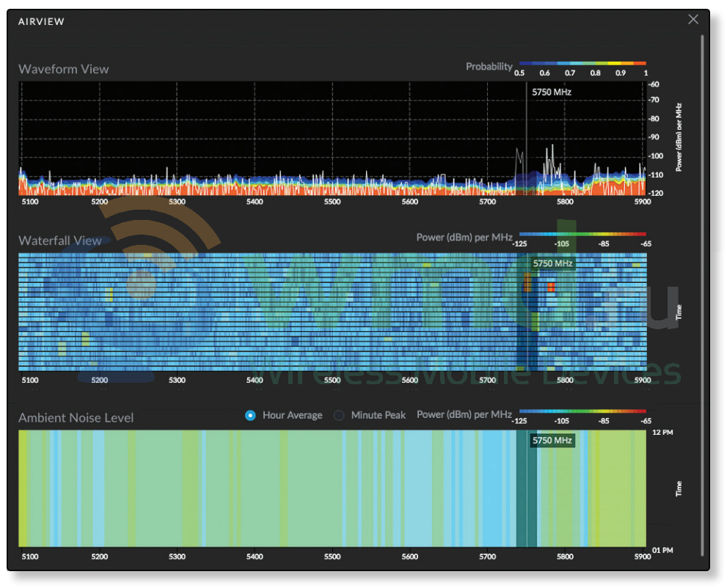The height and width of the screenshot is (588, 727).
Task: Click the 5400 frequency label under Waveform View
Action: pyautogui.click(x=255, y=202)
